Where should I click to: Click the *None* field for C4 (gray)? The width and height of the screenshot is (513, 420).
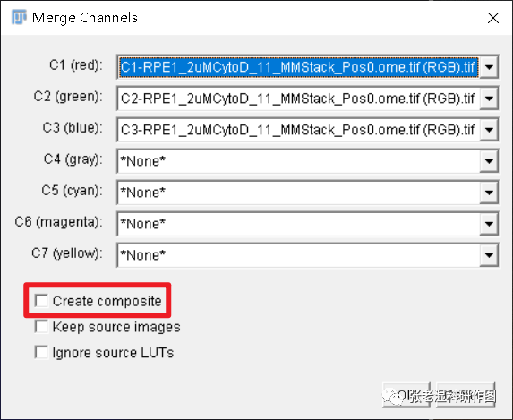[299, 161]
